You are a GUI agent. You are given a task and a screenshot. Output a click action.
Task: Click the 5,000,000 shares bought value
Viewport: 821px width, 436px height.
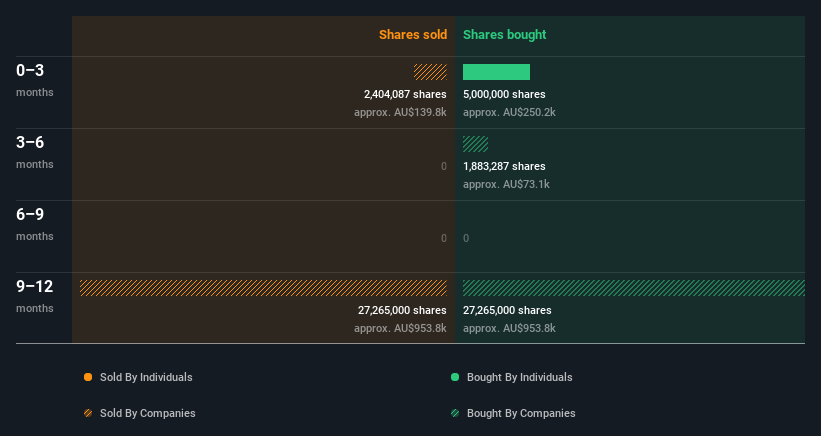[x=504, y=94]
